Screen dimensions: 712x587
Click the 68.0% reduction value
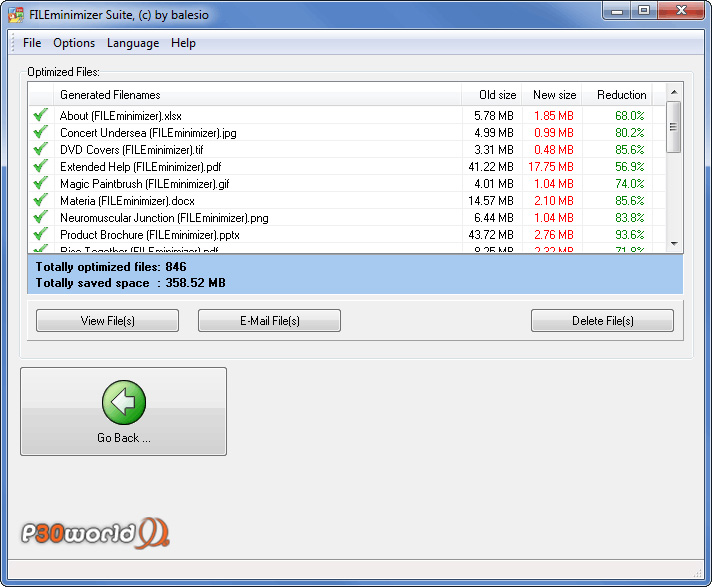pyautogui.click(x=629, y=115)
